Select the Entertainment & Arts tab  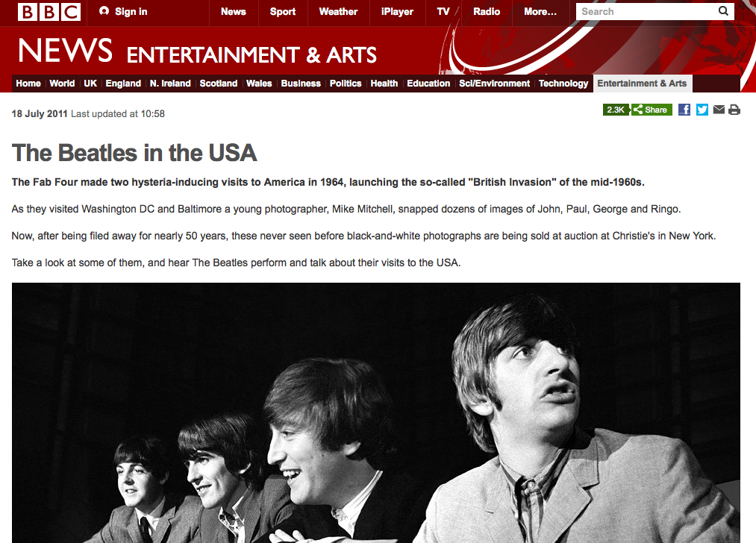(642, 84)
